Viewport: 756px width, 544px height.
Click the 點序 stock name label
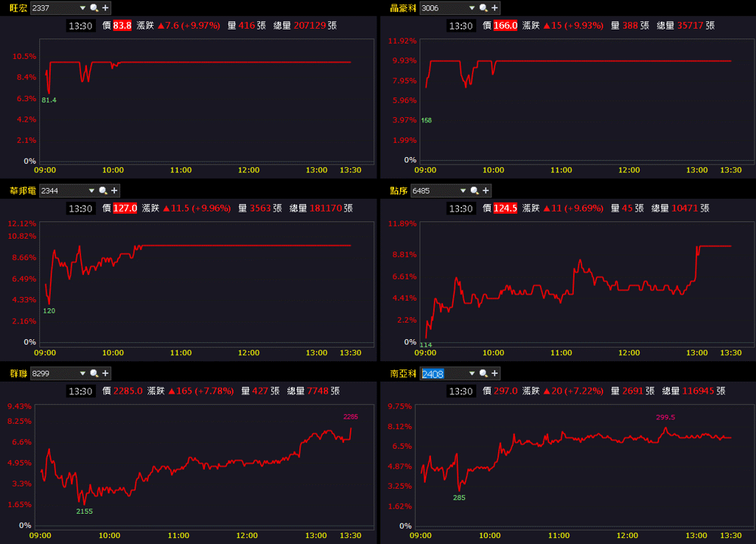coord(398,190)
